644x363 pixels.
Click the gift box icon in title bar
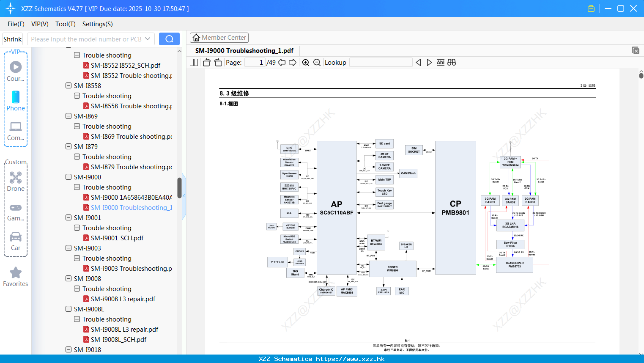point(591,8)
